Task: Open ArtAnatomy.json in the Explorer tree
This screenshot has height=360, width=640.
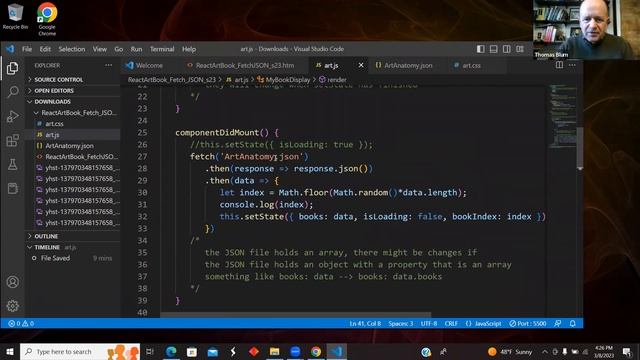Action: tap(73, 146)
